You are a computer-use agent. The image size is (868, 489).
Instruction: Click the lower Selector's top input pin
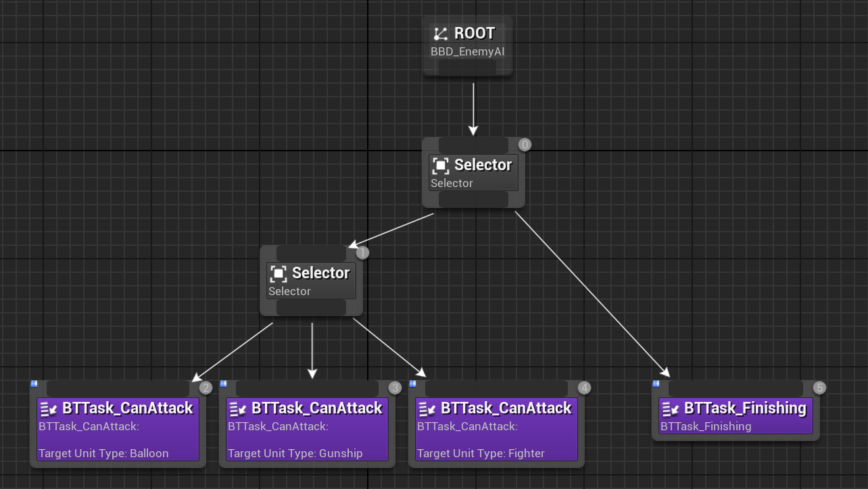(x=311, y=253)
